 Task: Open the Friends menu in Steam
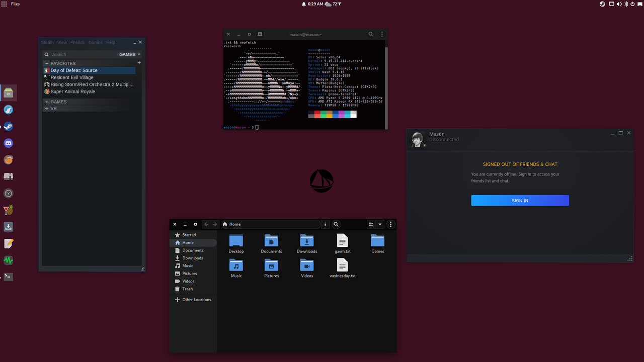pos(77,43)
